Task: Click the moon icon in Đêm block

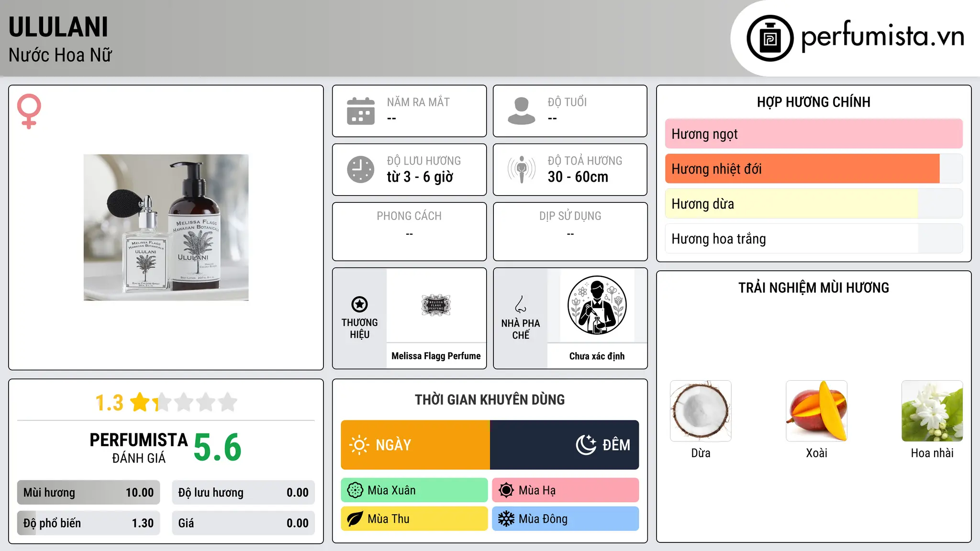Action: 586,445
